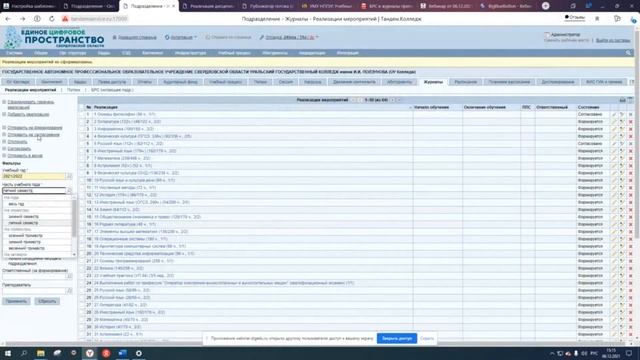Switch to the Сессия tab
This screenshot has width=640, height=360.
(286, 82)
